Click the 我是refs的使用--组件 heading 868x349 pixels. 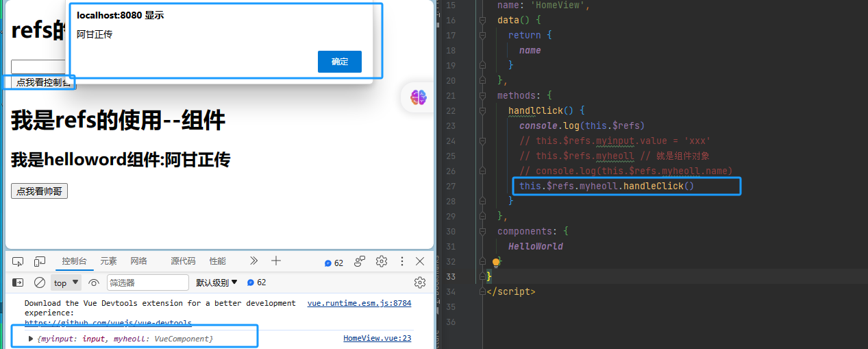[x=118, y=121]
